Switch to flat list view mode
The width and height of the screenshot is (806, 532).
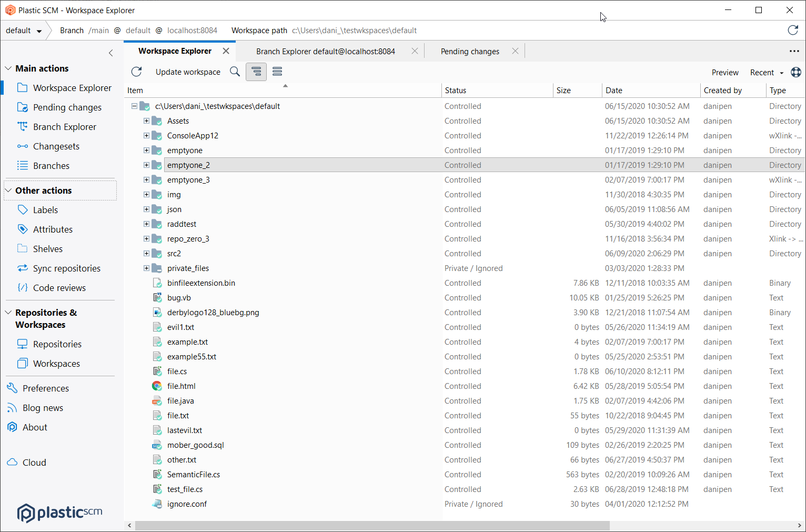(277, 72)
